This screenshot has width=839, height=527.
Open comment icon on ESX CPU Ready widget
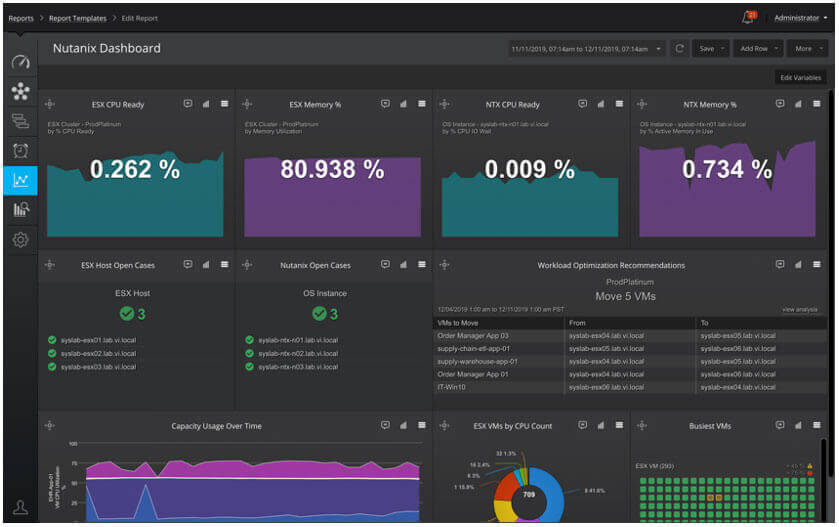coord(188,103)
